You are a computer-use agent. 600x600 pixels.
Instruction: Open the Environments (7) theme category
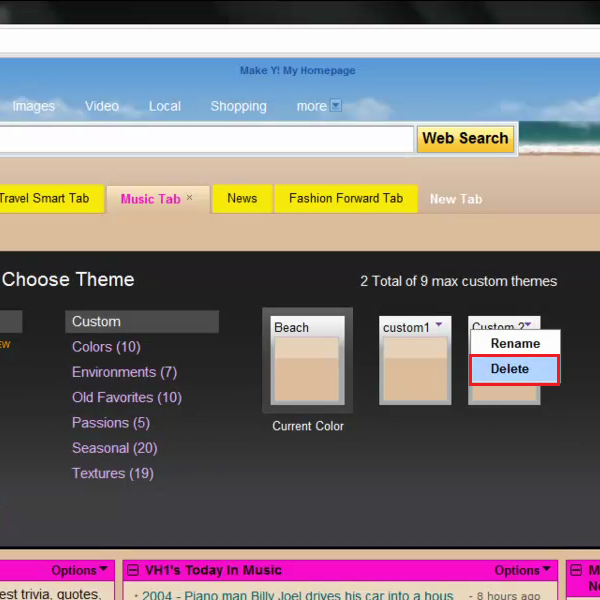point(124,372)
